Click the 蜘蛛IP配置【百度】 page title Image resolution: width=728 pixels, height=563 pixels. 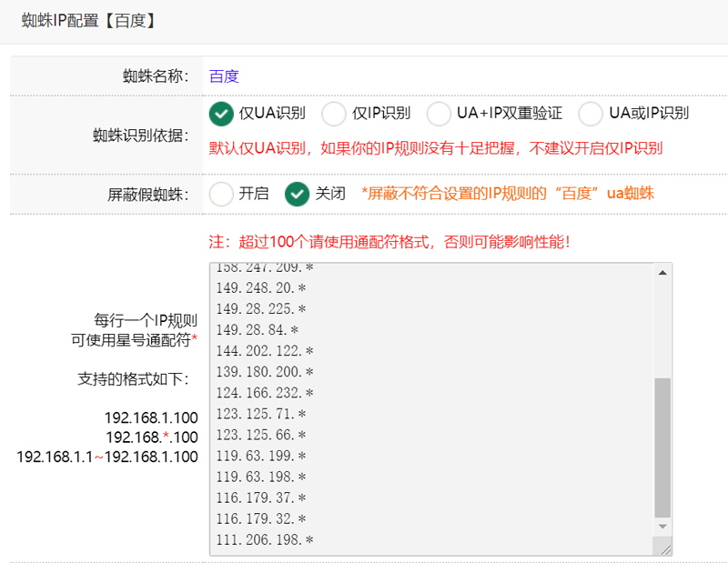pyautogui.click(x=88, y=21)
